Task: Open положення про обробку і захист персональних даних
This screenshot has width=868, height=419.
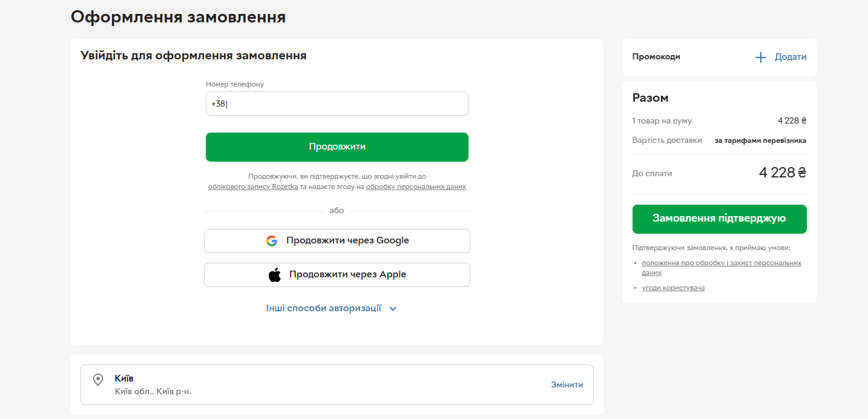Action: click(722, 268)
